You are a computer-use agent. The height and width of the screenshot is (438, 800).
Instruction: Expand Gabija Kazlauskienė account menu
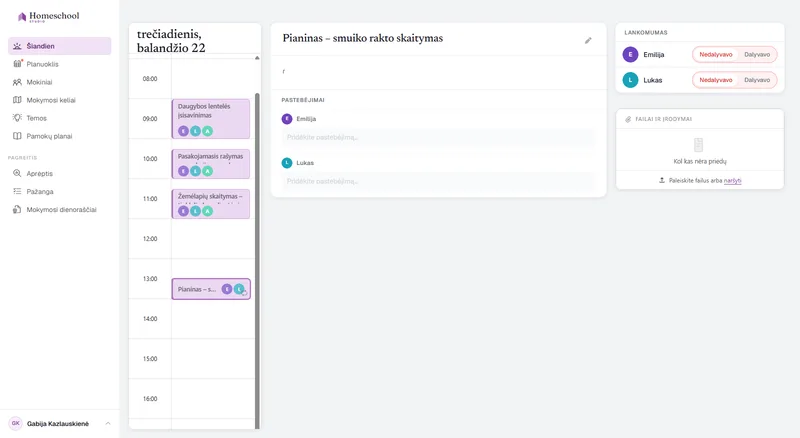[x=108, y=423]
